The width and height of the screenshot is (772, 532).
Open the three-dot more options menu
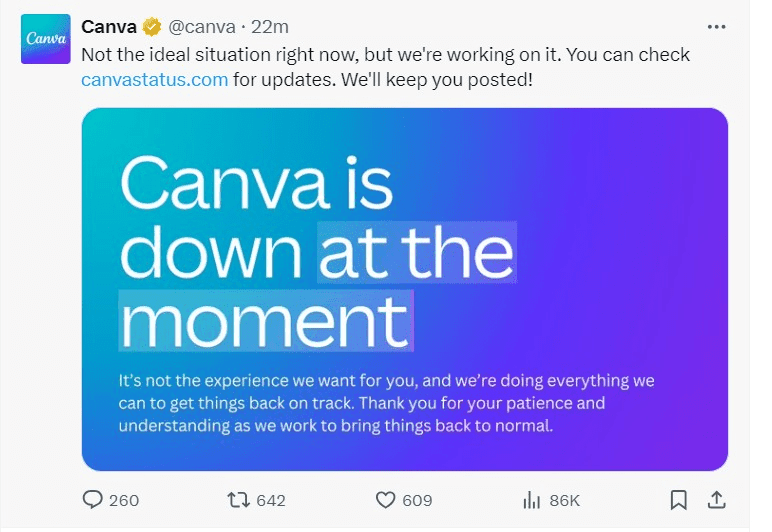(x=716, y=27)
